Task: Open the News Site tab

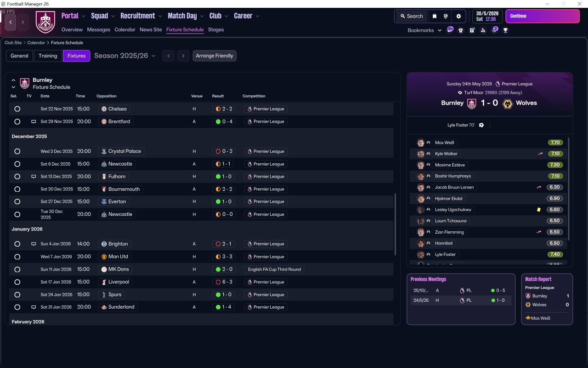Action: [x=151, y=30]
